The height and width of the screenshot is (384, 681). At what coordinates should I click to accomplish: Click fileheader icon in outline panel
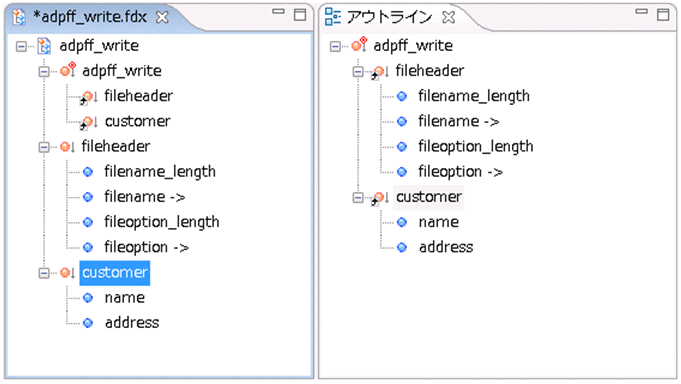tap(380, 72)
